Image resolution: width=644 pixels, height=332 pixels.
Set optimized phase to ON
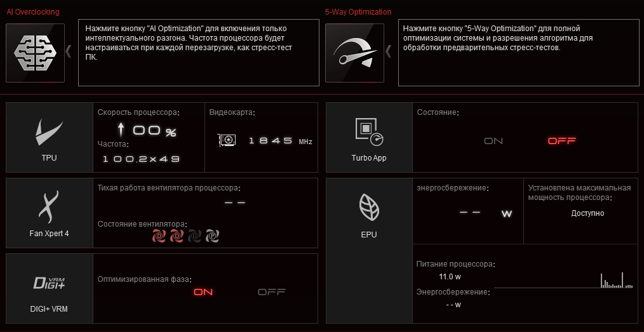point(203,292)
